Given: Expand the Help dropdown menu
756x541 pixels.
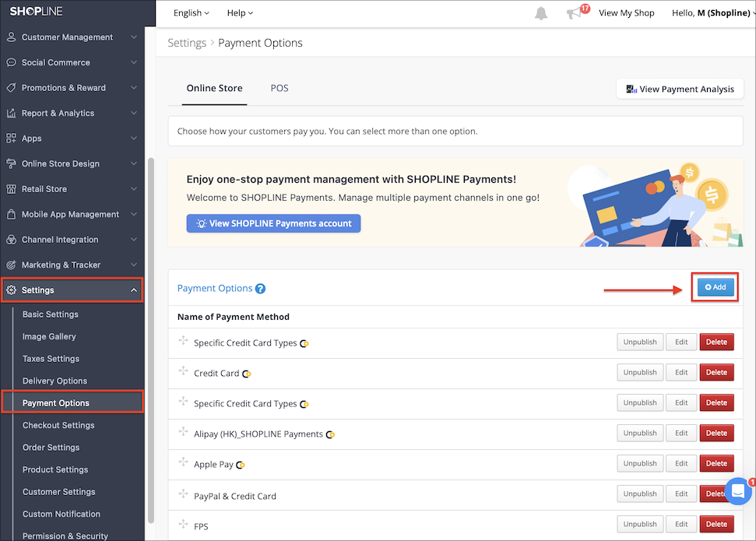Looking at the screenshot, I should [239, 12].
